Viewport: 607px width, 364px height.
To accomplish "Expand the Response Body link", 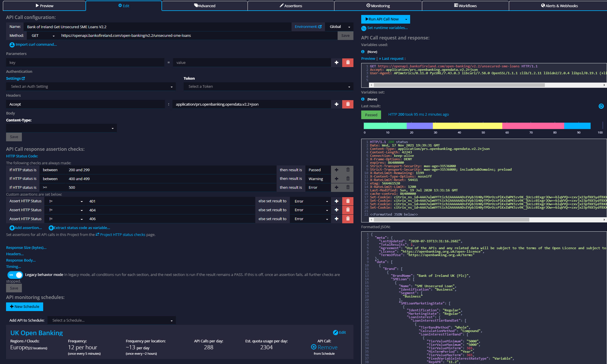I will point(21,260).
